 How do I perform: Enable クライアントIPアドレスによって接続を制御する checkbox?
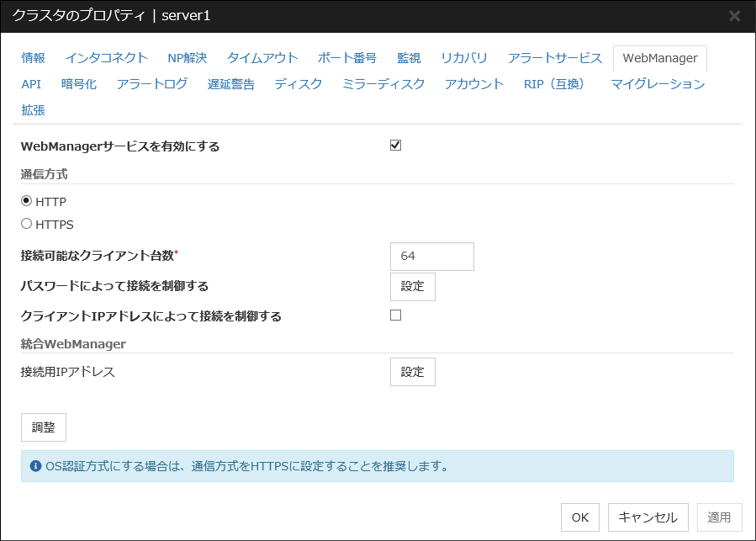coord(396,316)
